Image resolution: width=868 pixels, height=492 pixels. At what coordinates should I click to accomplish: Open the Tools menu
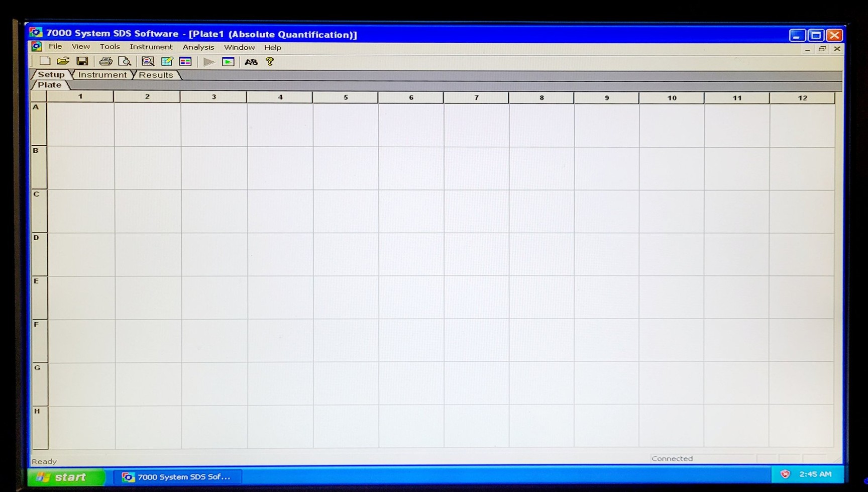coord(110,47)
